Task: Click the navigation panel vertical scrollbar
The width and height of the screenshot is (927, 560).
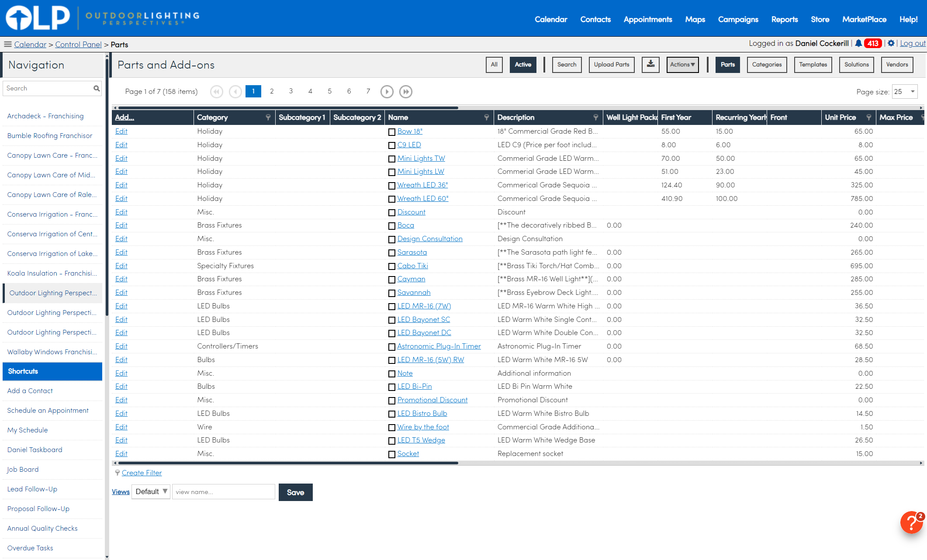Action: [x=107, y=188]
